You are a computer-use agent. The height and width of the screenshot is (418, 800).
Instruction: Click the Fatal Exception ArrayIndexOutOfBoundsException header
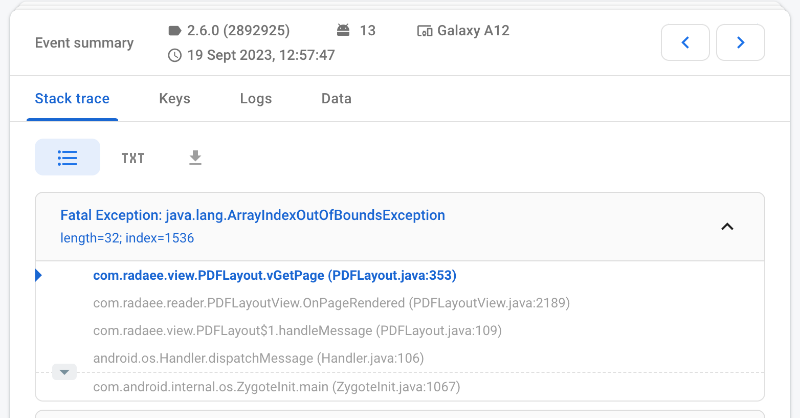tap(252, 215)
